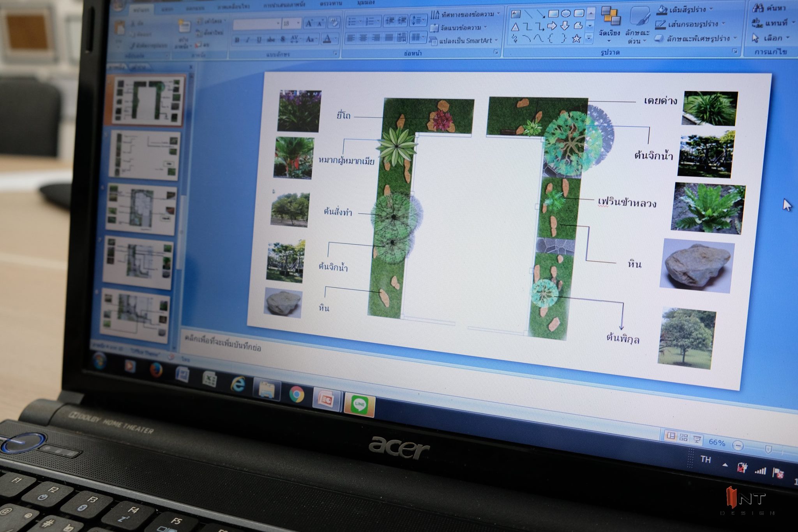The width and height of the screenshot is (798, 532).
Task: Select the Arrow line shape
Action: coord(541,14)
